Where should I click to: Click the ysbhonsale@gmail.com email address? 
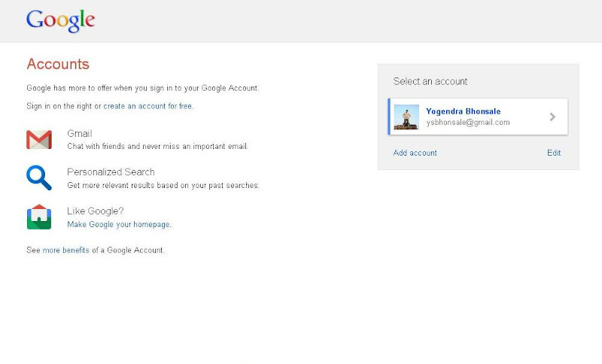coord(467,123)
